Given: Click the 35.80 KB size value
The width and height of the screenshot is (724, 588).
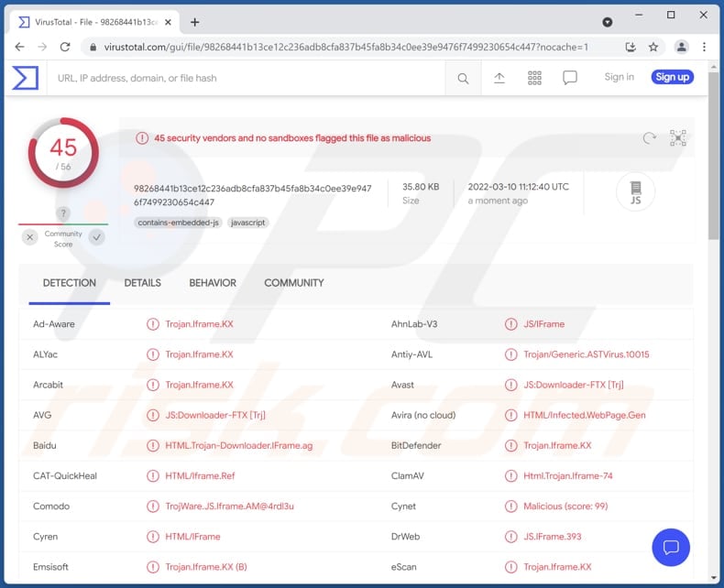Looking at the screenshot, I should (x=421, y=187).
